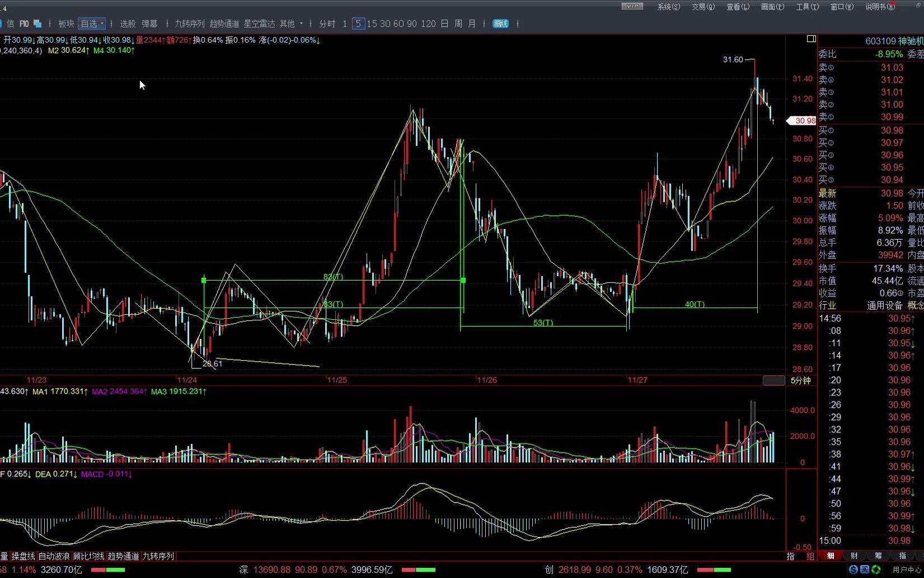Click the 30.98 current price marker
This screenshot has width=924, height=578.
(801, 120)
